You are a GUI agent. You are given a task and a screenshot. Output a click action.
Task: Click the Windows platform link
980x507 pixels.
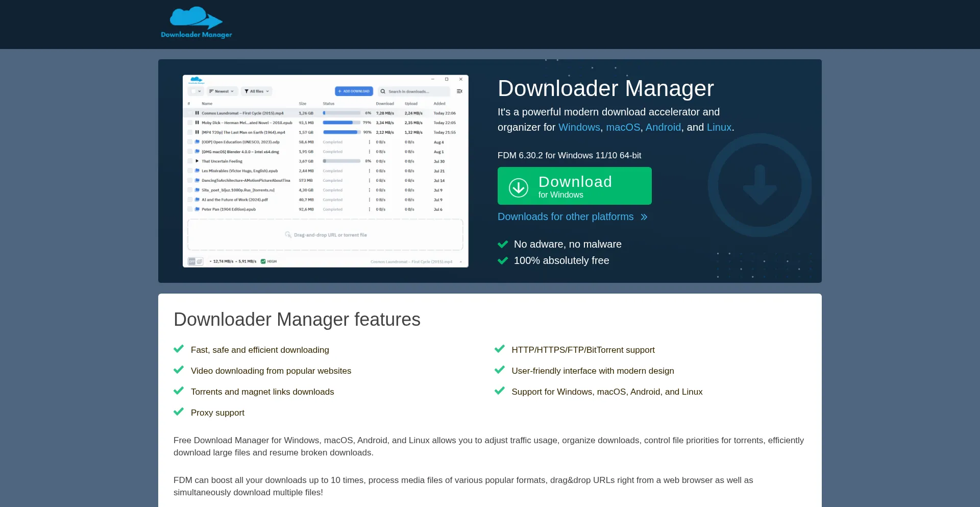(579, 127)
